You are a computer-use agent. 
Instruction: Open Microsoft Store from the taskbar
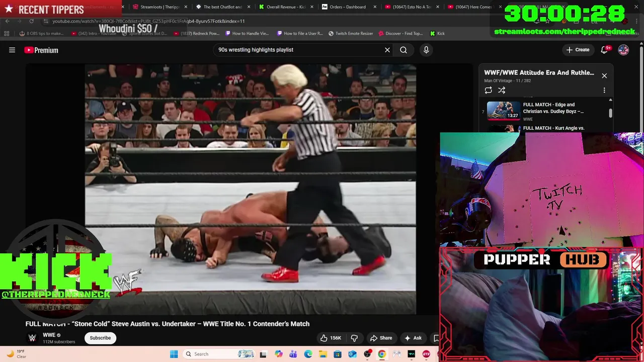338,354
